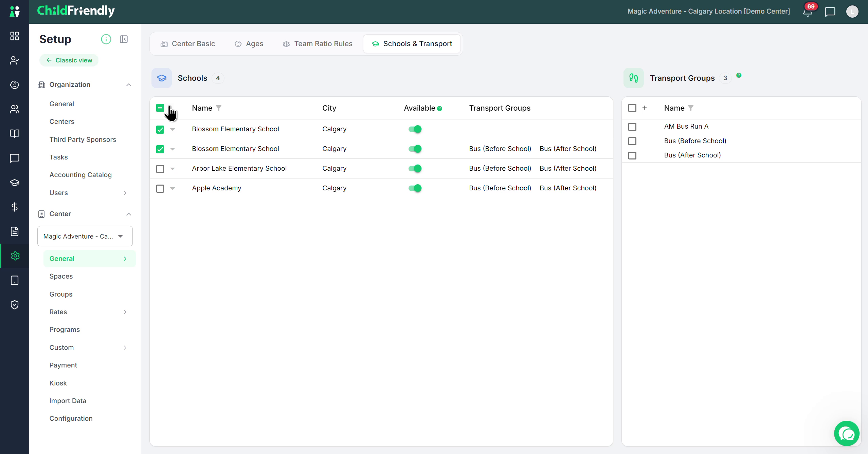Toggle Available switch for Apple Academy
Viewport: 868px width, 454px height.
(x=415, y=188)
